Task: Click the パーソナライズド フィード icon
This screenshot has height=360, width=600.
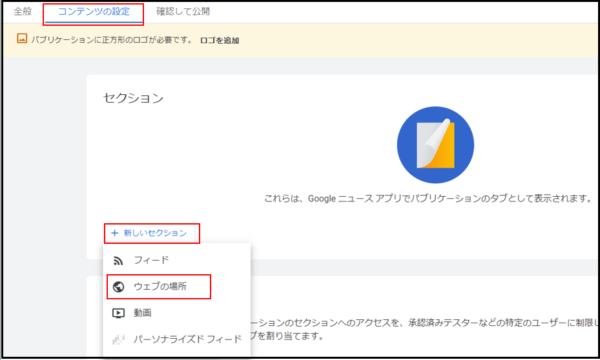Action: pos(119,339)
